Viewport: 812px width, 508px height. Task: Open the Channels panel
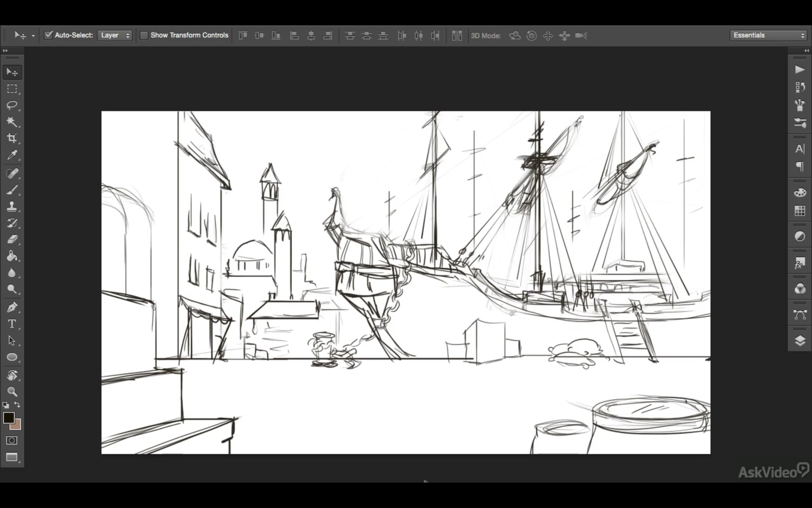(x=800, y=289)
